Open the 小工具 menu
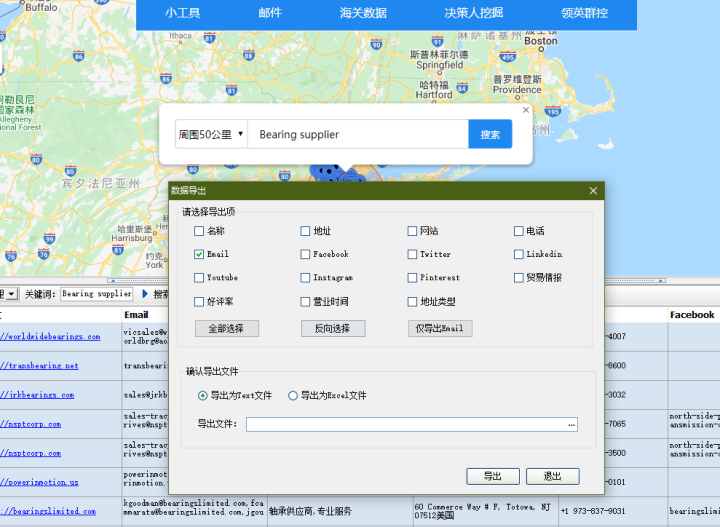 pyautogui.click(x=183, y=13)
